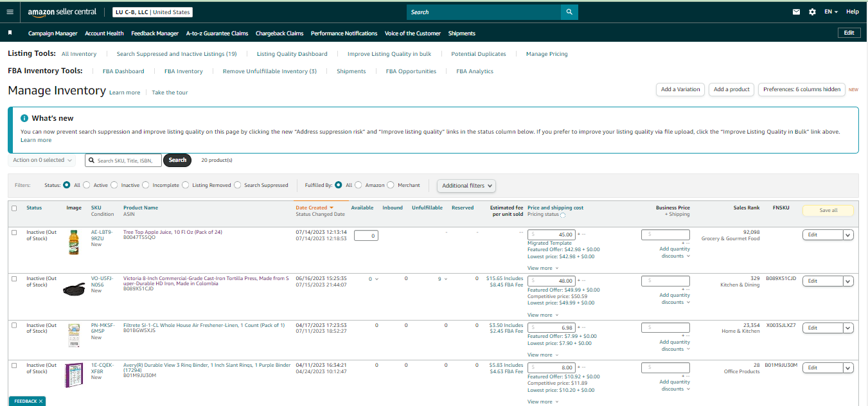This screenshot has width=868, height=406.
Task: Open Action on 0 selected dropdown
Action: [x=42, y=160]
